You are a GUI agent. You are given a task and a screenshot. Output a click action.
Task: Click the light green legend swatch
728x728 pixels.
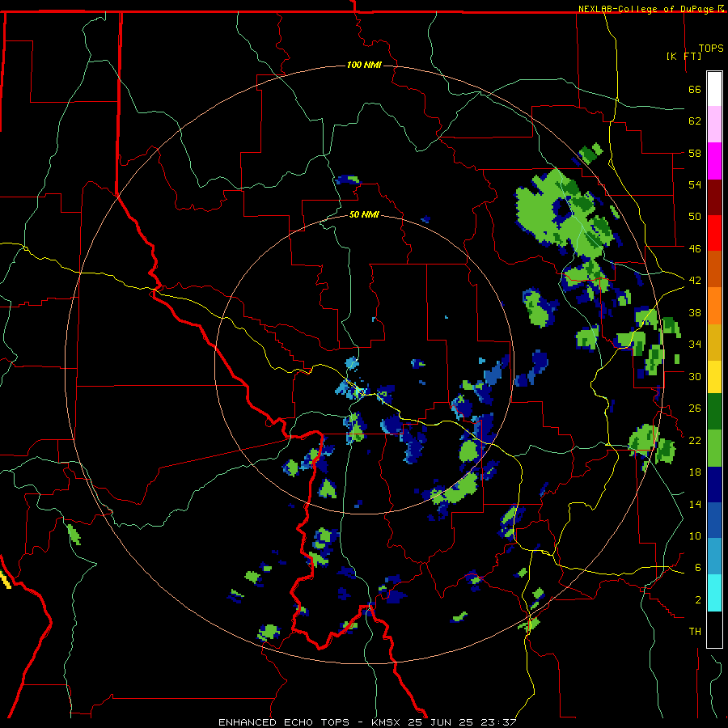(x=714, y=448)
